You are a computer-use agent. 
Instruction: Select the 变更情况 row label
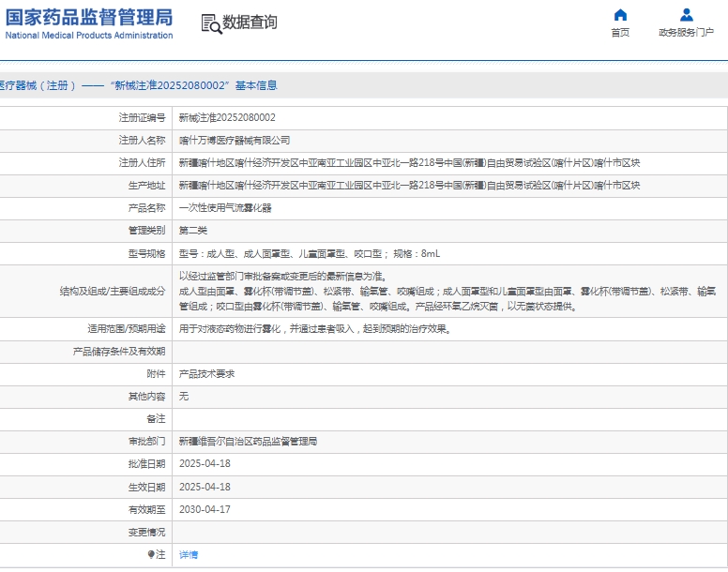pos(146,532)
